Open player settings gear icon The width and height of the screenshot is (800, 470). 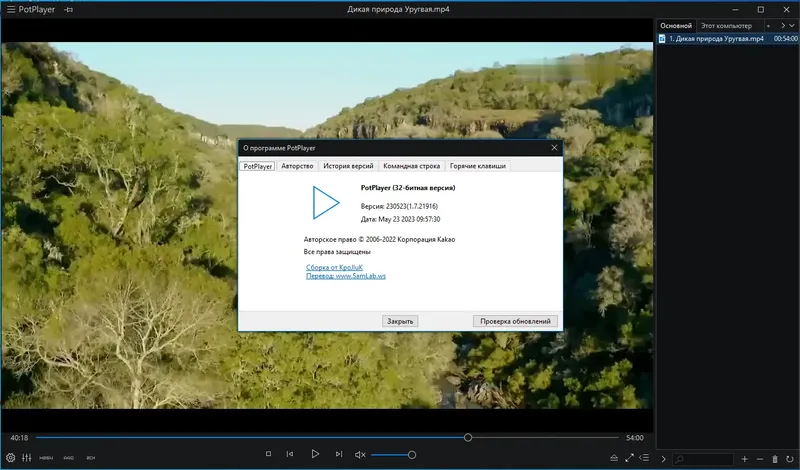[x=10, y=458]
